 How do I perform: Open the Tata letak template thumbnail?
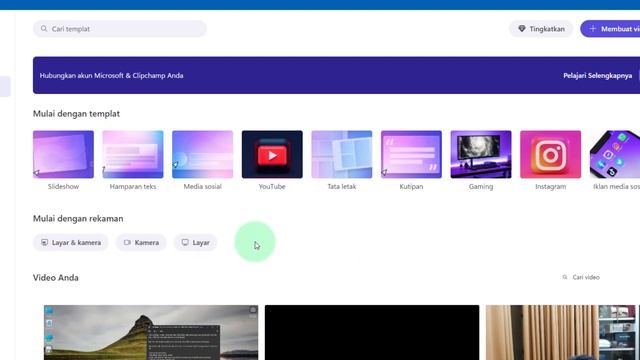pyautogui.click(x=342, y=154)
